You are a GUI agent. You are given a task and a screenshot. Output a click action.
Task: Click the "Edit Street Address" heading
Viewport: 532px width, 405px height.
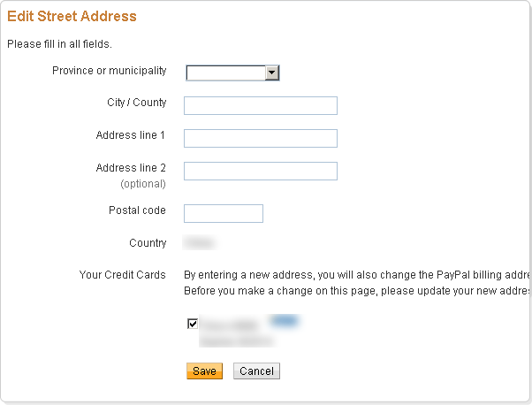pos(72,16)
